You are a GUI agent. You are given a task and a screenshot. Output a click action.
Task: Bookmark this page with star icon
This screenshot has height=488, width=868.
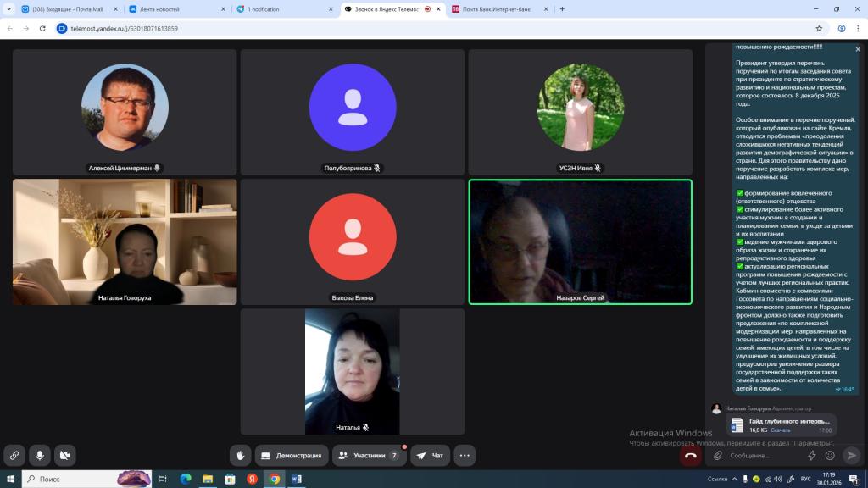tap(819, 28)
